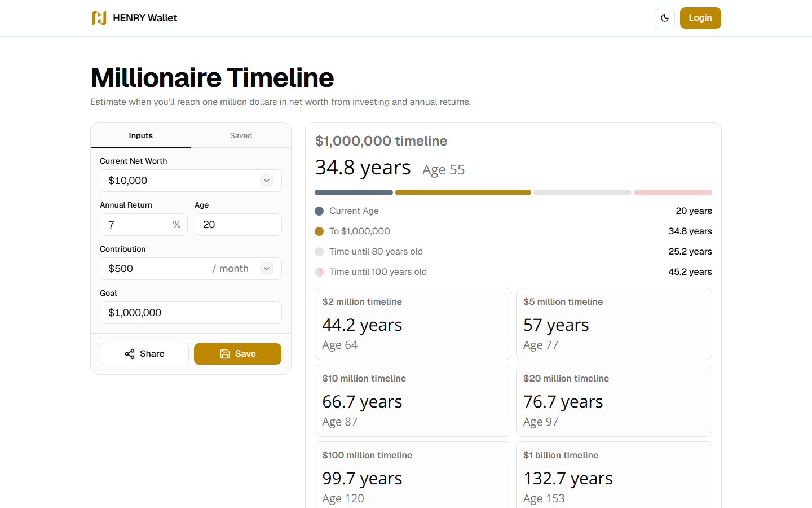The width and height of the screenshot is (812, 508).
Task: Select the $10 million timeline card
Action: (413, 401)
